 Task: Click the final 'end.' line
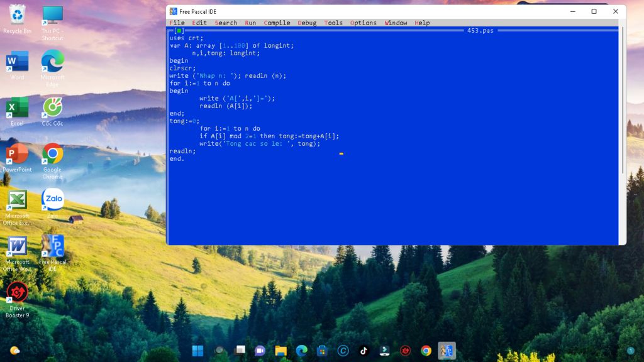(177, 159)
